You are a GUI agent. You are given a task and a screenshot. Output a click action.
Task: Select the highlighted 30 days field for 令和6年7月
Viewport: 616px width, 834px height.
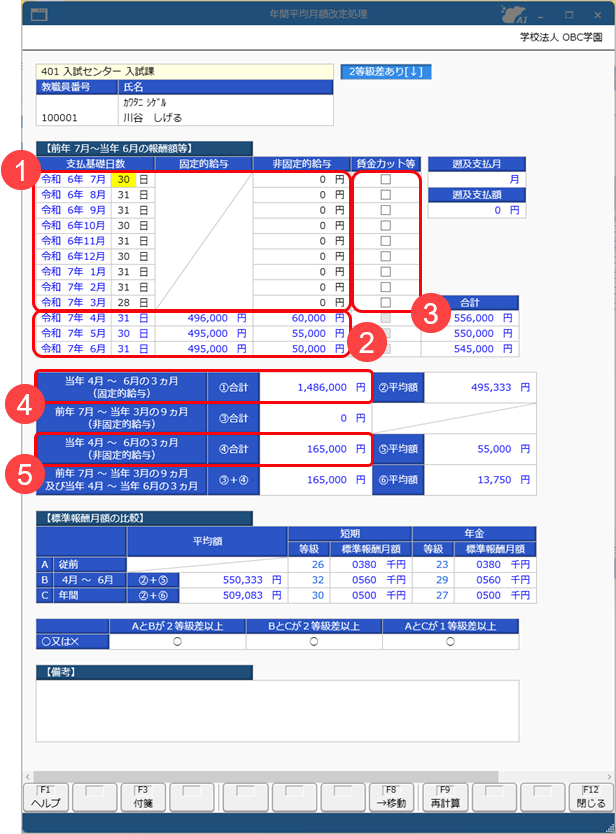click(x=123, y=179)
